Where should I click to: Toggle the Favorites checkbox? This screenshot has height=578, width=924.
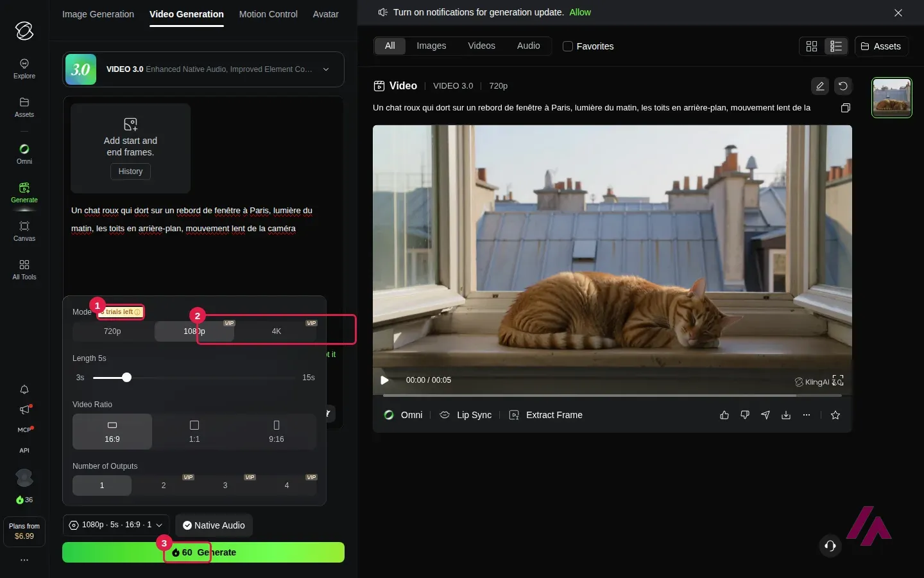[568, 46]
